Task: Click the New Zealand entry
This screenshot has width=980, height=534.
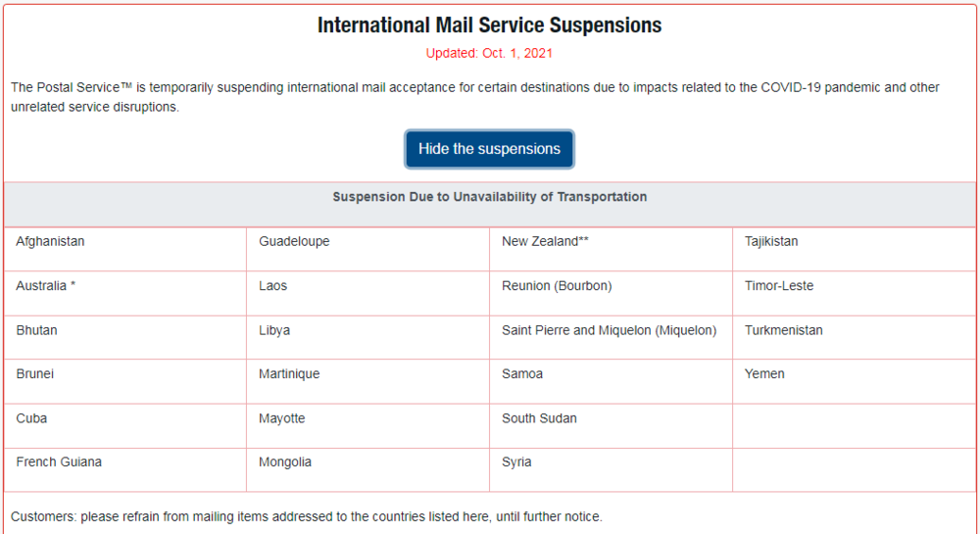Action: (545, 241)
